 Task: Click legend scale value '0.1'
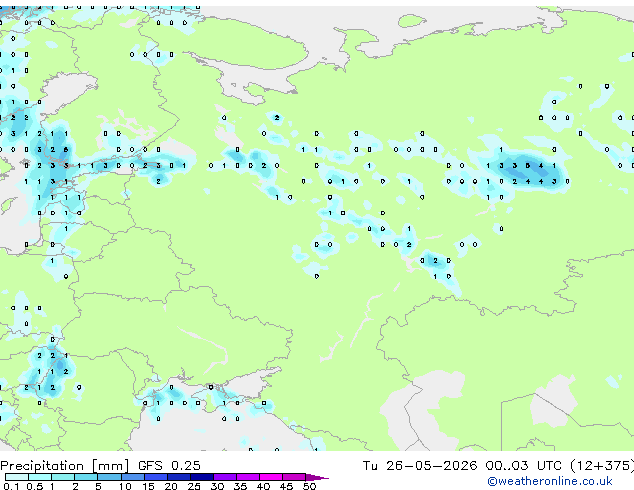click(x=11, y=486)
